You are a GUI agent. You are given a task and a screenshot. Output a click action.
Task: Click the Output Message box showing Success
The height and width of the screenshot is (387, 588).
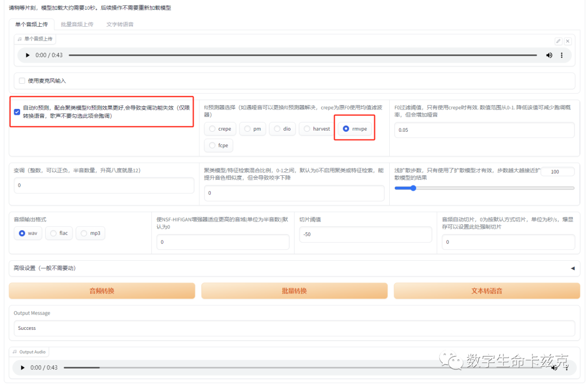pos(295,328)
